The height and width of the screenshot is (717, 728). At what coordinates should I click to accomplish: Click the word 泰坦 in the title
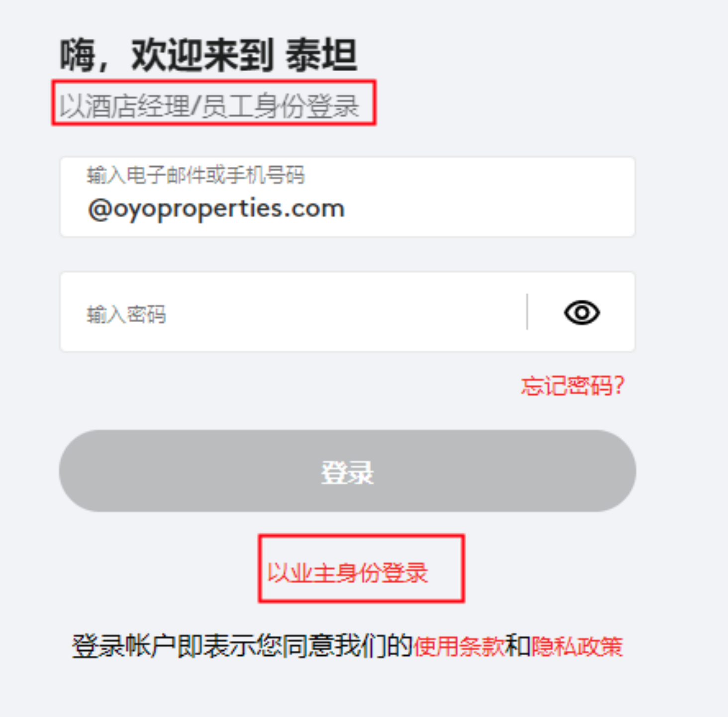(x=321, y=55)
